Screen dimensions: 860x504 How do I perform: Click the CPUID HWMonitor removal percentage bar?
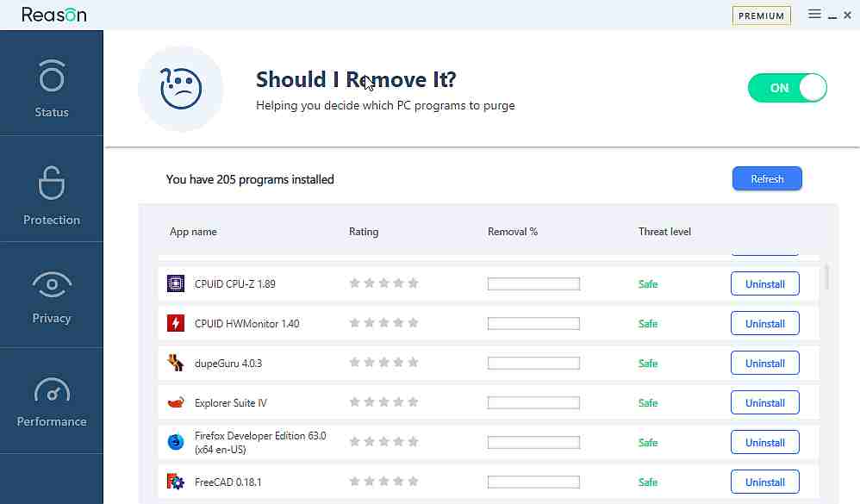coord(533,323)
